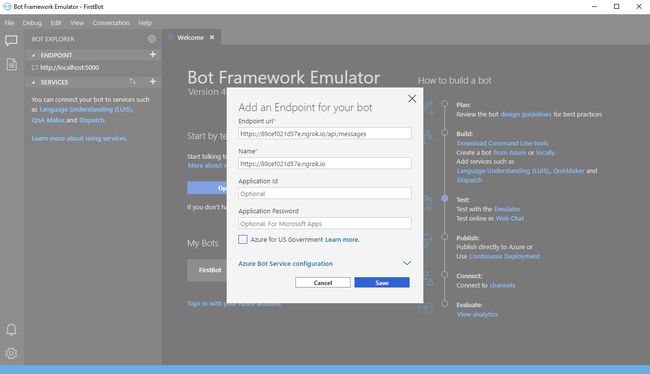Open design guidelines link
This screenshot has height=374, width=650.
[526, 114]
